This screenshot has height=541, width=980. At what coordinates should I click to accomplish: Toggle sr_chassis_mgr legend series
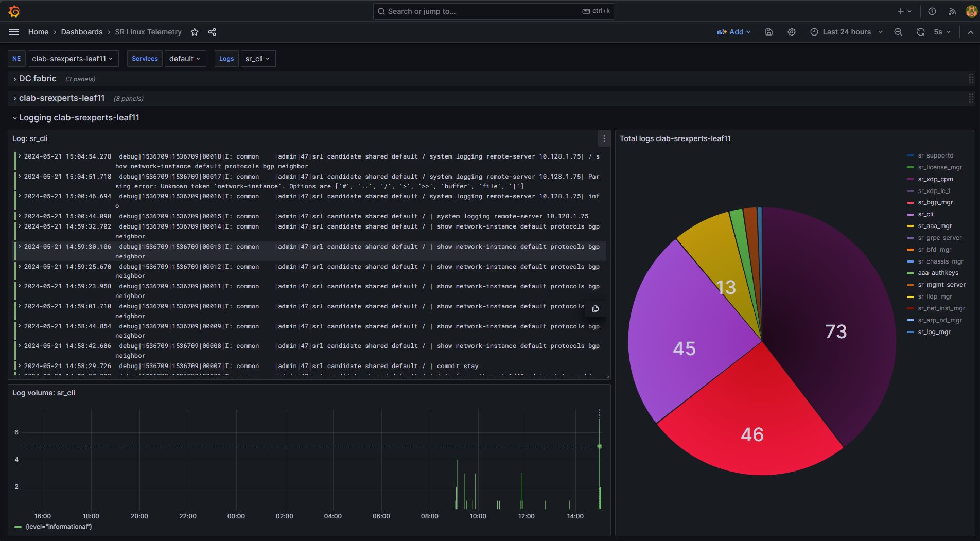click(x=940, y=261)
